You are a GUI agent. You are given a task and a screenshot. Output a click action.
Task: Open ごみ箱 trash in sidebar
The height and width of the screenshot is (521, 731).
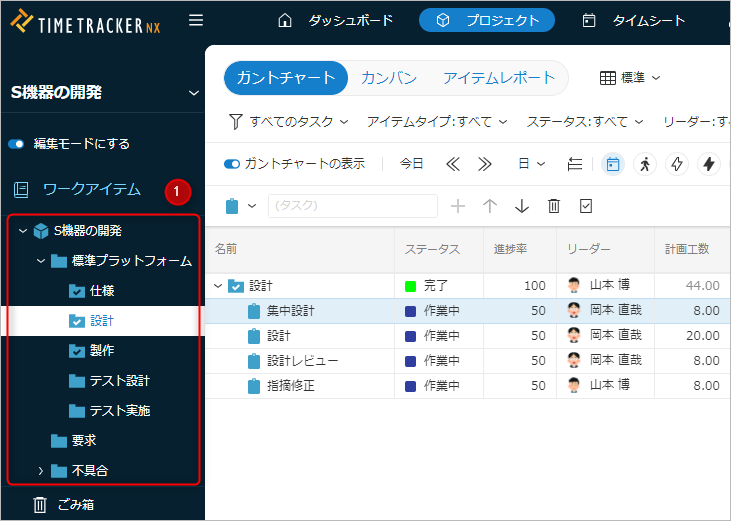point(76,505)
